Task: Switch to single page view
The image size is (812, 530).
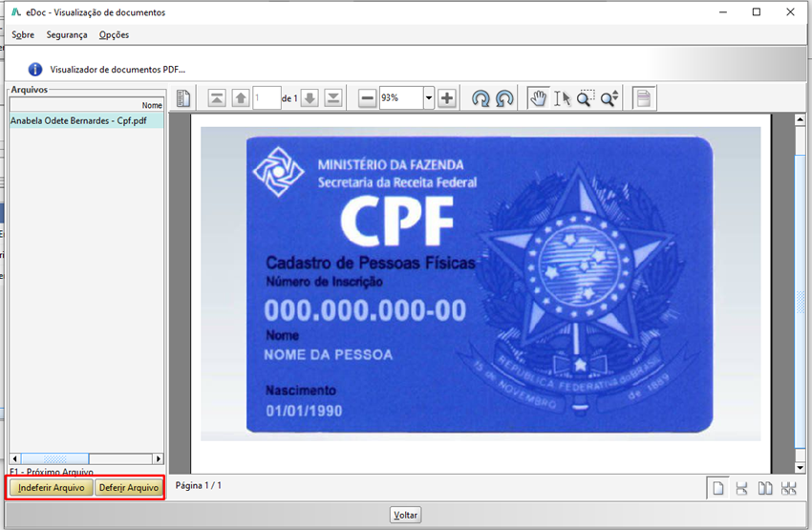Action: [x=717, y=488]
